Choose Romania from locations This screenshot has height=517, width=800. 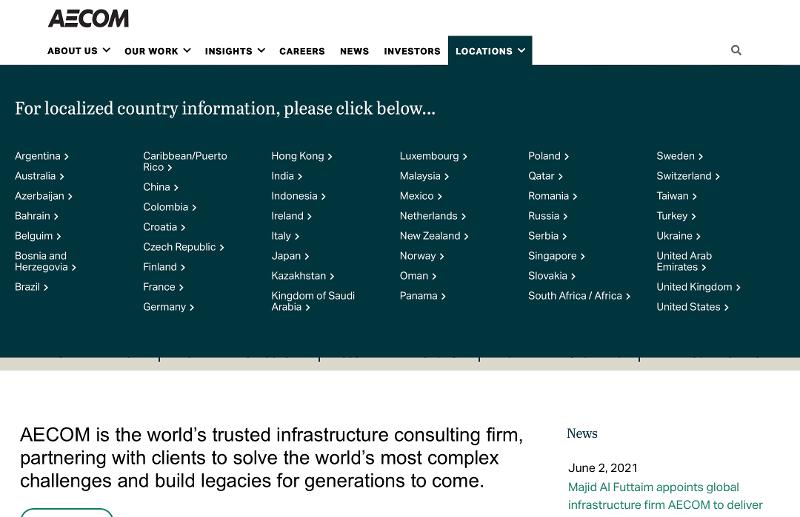pos(553,196)
